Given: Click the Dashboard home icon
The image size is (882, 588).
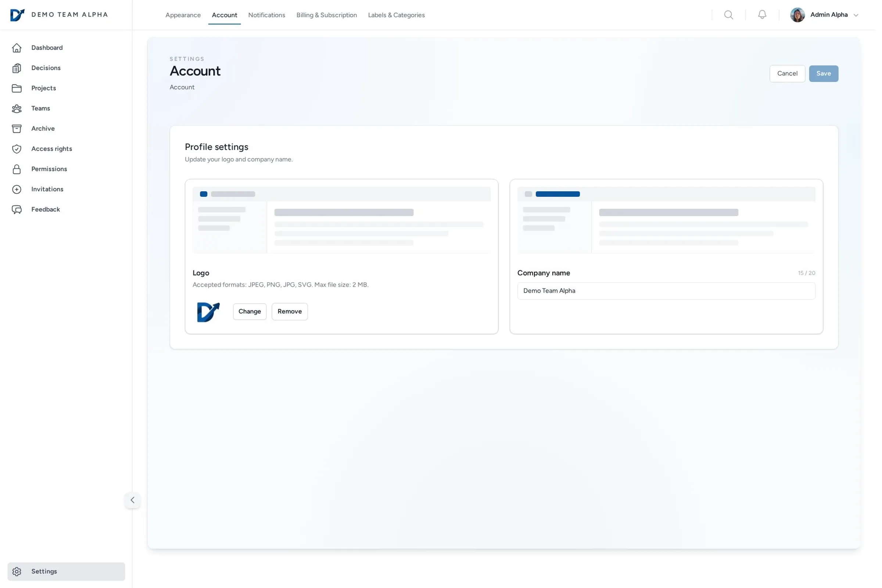Looking at the screenshot, I should pos(17,48).
